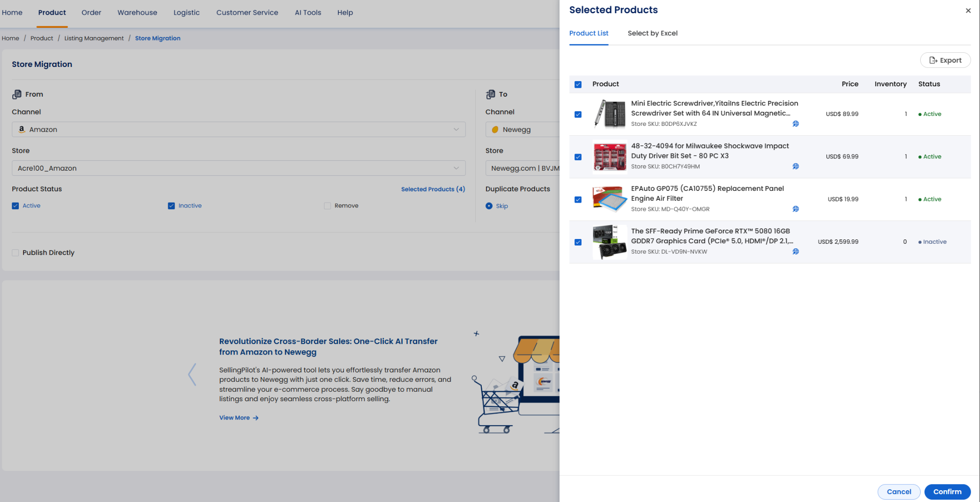This screenshot has width=980, height=502.
Task: Click the Inventory column header
Action: 891,84
